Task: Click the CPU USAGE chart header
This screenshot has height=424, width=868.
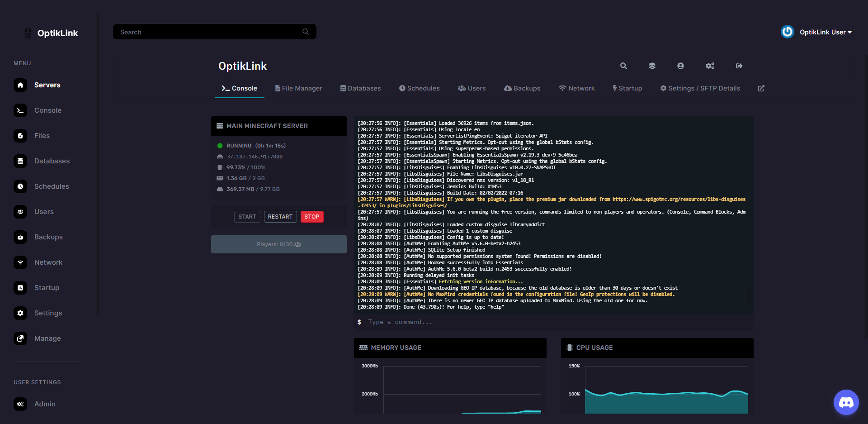Action: point(657,348)
